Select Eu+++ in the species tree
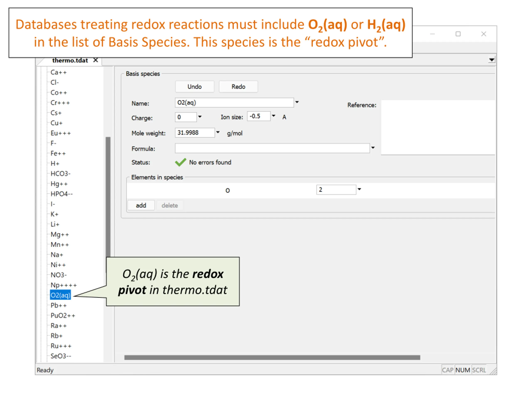This screenshot has width=532, height=399. [61, 133]
